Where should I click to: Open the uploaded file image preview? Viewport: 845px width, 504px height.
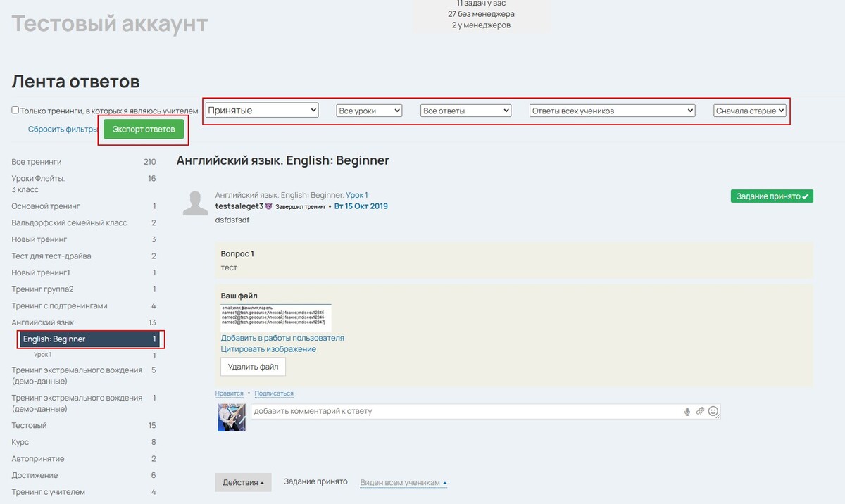[x=275, y=317]
